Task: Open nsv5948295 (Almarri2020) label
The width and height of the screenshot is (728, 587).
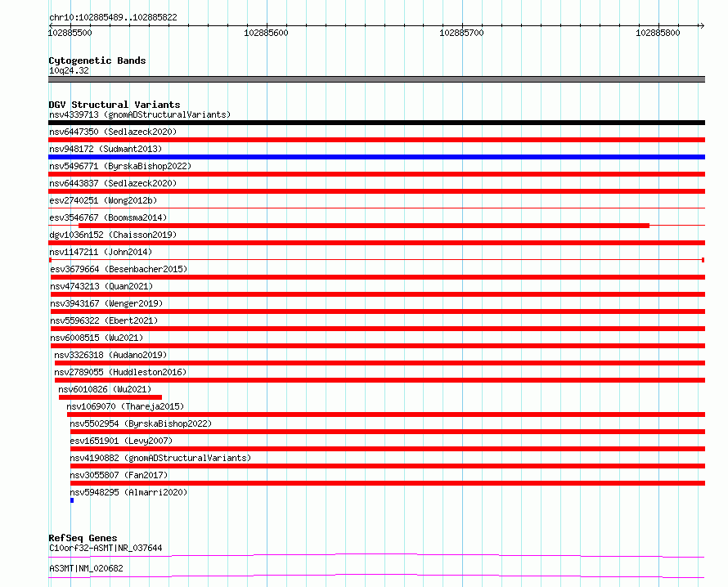Action: pyautogui.click(x=128, y=492)
